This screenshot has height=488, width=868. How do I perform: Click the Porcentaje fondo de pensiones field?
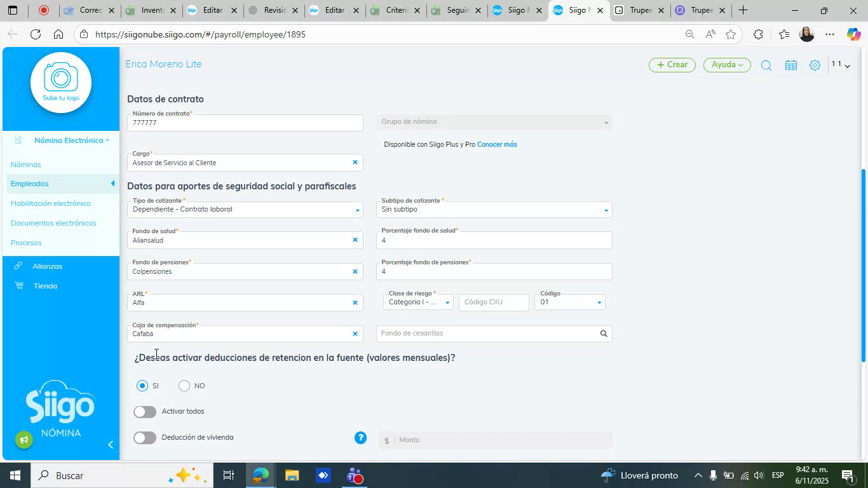[x=494, y=271]
